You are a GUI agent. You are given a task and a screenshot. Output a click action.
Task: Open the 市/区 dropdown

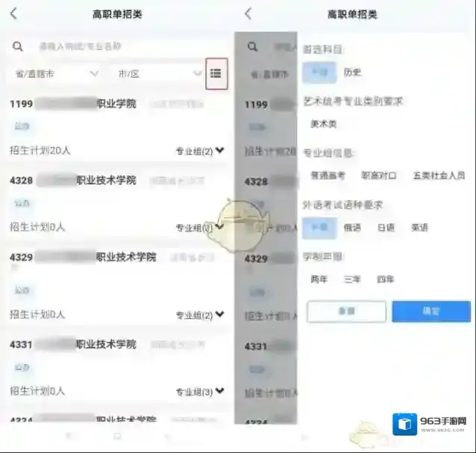click(x=160, y=74)
